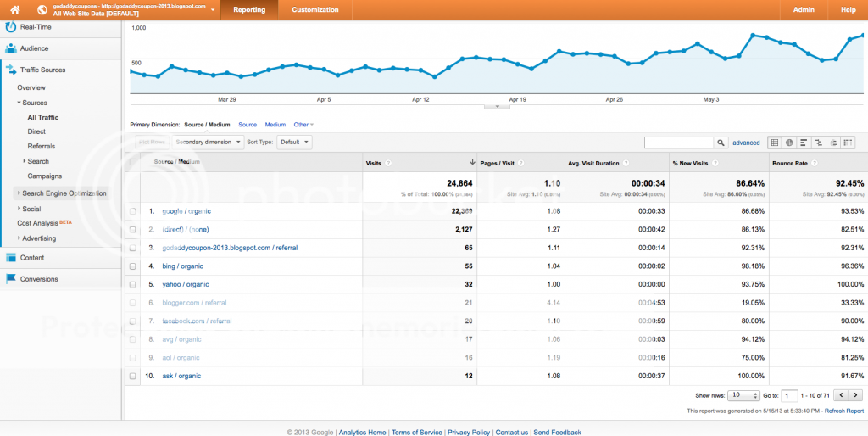Tick the select-all checkbox in table header
Viewport: 868px width, 436px height.
pos(132,162)
